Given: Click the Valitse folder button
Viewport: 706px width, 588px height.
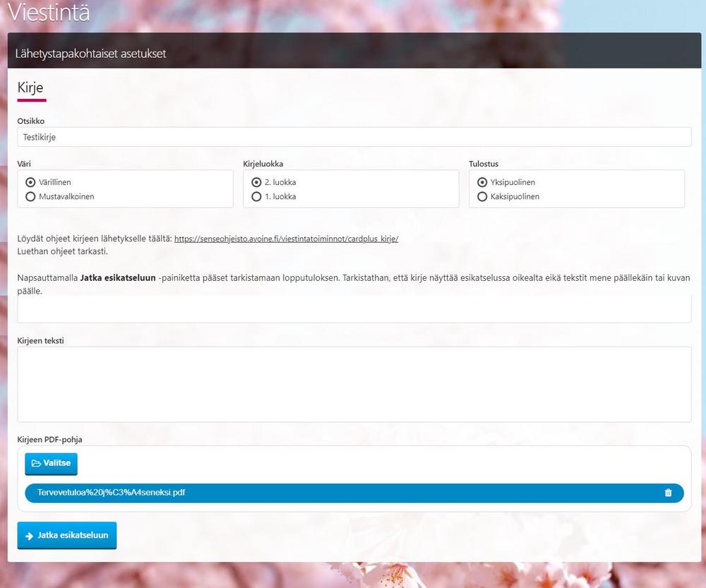Looking at the screenshot, I should click(51, 464).
